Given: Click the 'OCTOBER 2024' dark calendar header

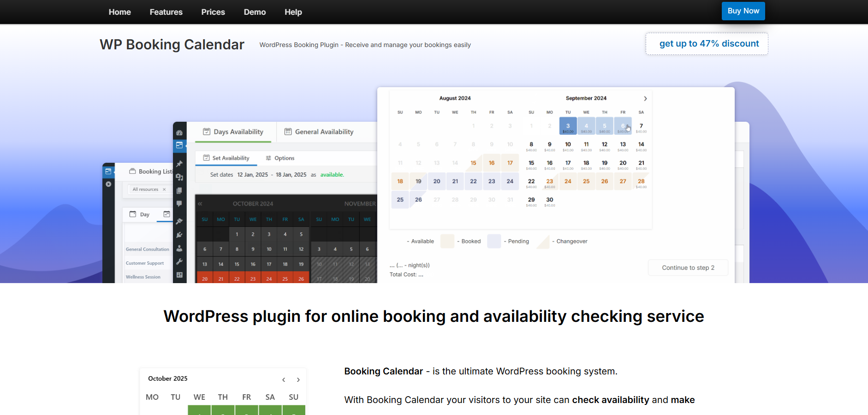Looking at the screenshot, I should (x=253, y=204).
